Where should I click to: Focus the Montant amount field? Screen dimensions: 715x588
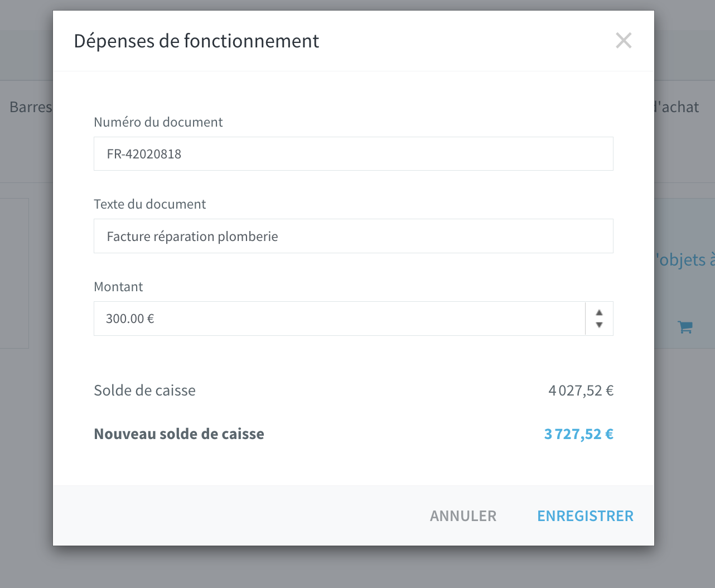[x=340, y=319]
